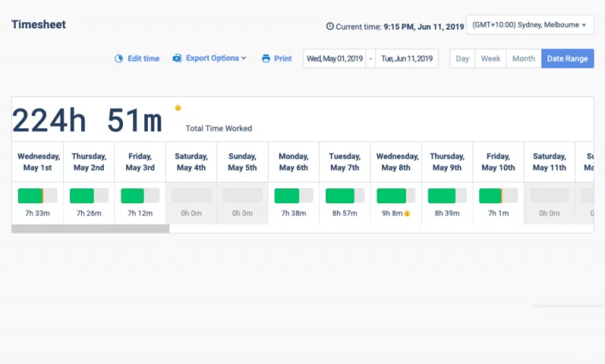Click the horizontal scrollbar under the timesheet
605x364 pixels.
point(90,229)
